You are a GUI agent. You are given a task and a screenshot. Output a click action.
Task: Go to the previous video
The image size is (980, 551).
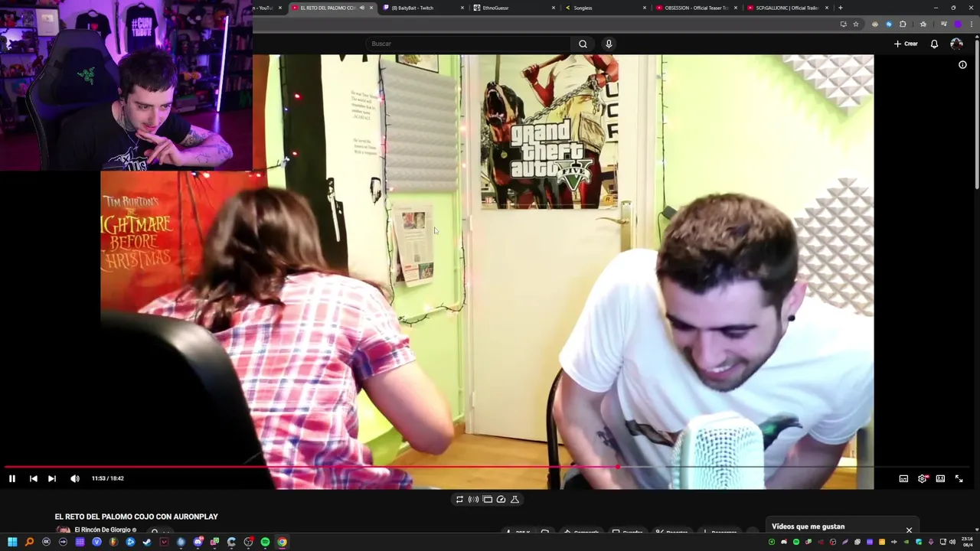pyautogui.click(x=33, y=478)
